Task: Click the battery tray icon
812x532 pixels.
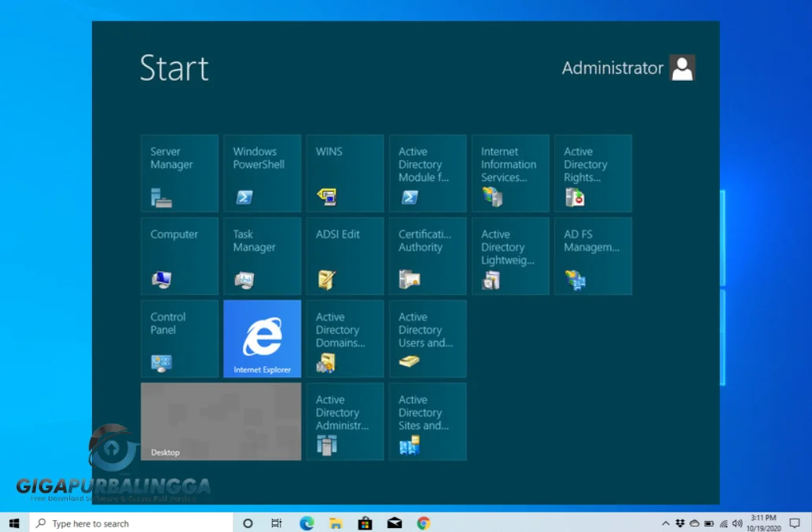Action: click(709, 523)
